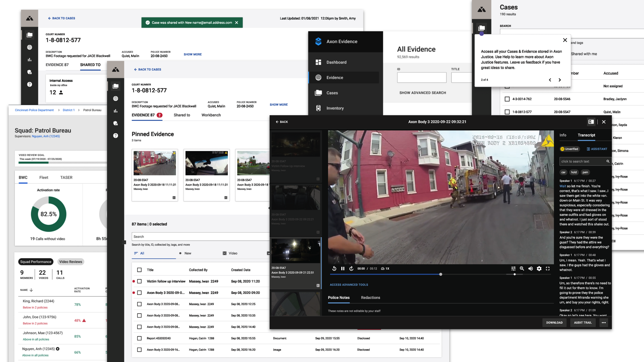Click the red warning triangle beside John, Doe
The height and width of the screenshot is (362, 644).
point(84,321)
